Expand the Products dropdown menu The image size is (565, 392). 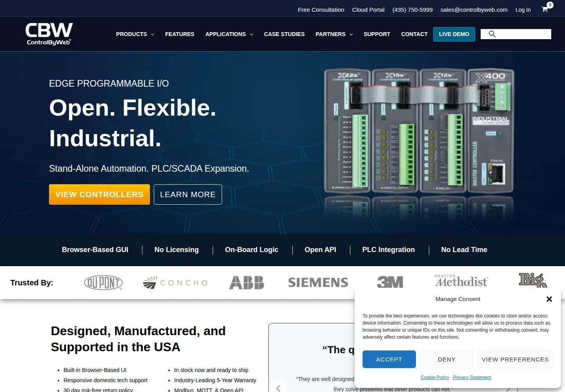[135, 34]
